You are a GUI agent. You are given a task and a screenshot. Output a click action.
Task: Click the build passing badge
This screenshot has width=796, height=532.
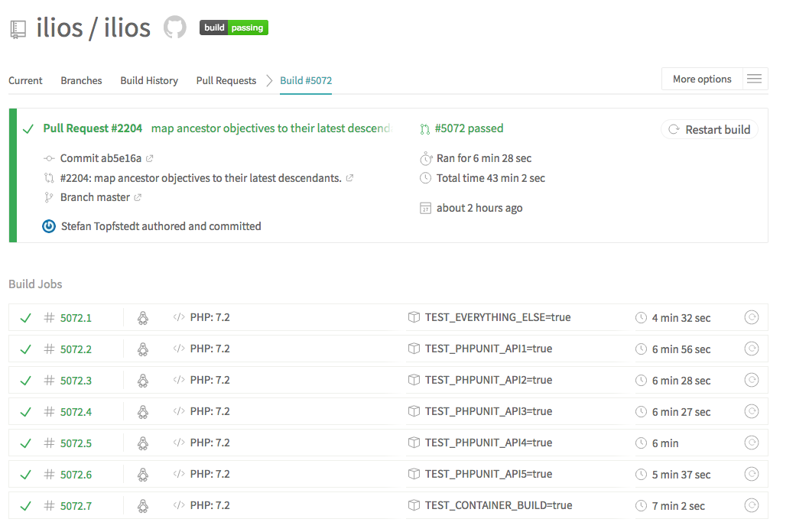click(x=233, y=28)
